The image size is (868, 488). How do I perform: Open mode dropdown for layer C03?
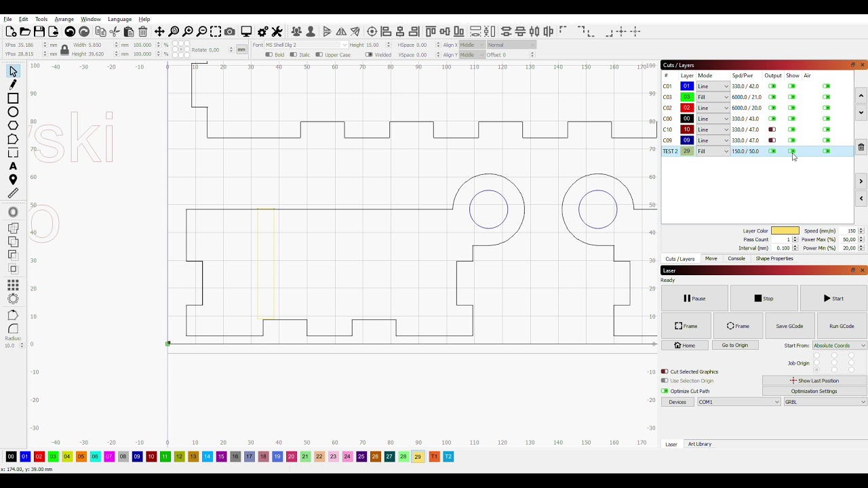click(713, 97)
